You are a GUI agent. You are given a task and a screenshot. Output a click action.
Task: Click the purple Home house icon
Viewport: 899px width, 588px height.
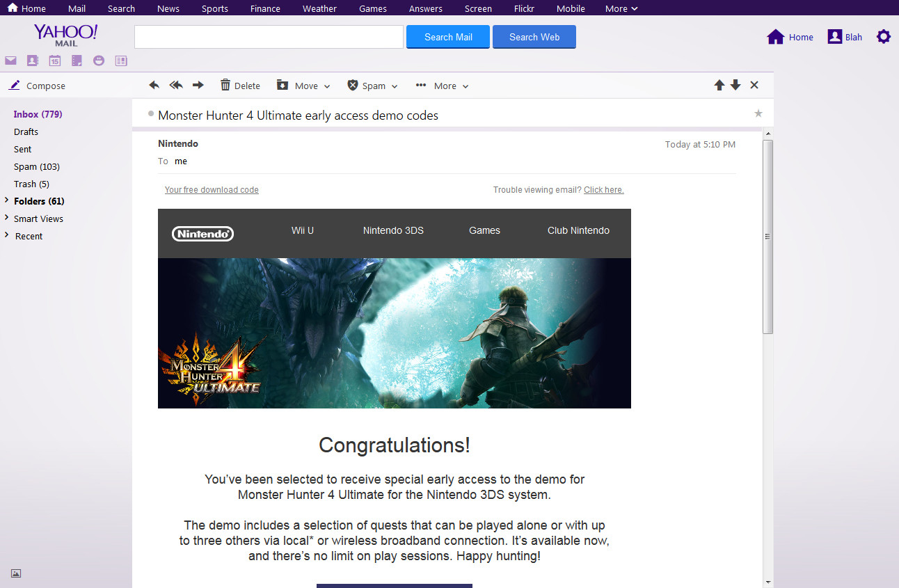pyautogui.click(x=776, y=37)
